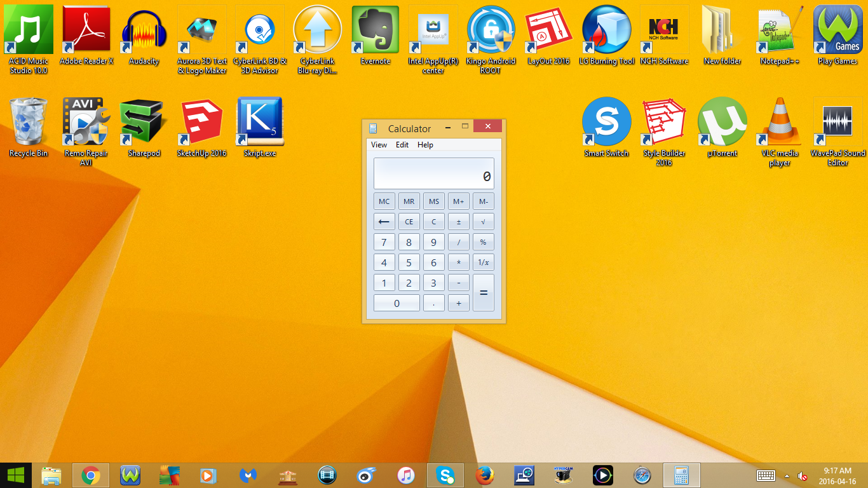
Task: Click the MC memory clear button
Action: pyautogui.click(x=384, y=201)
